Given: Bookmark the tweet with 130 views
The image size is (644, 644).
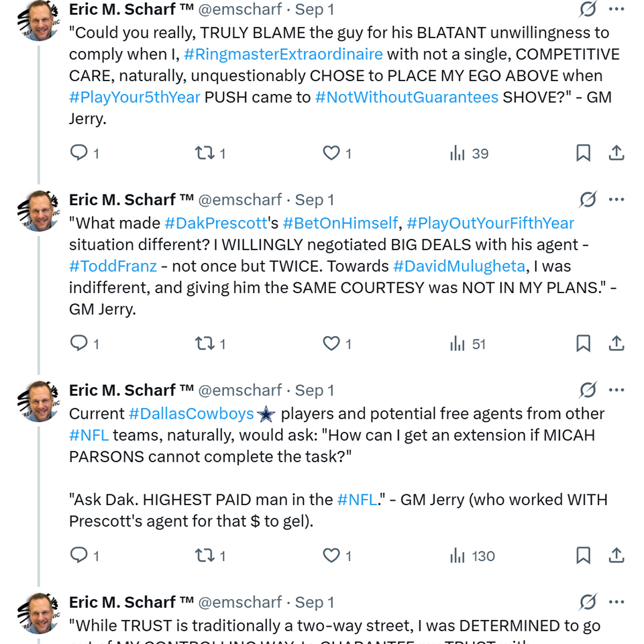Looking at the screenshot, I should coord(583,555).
